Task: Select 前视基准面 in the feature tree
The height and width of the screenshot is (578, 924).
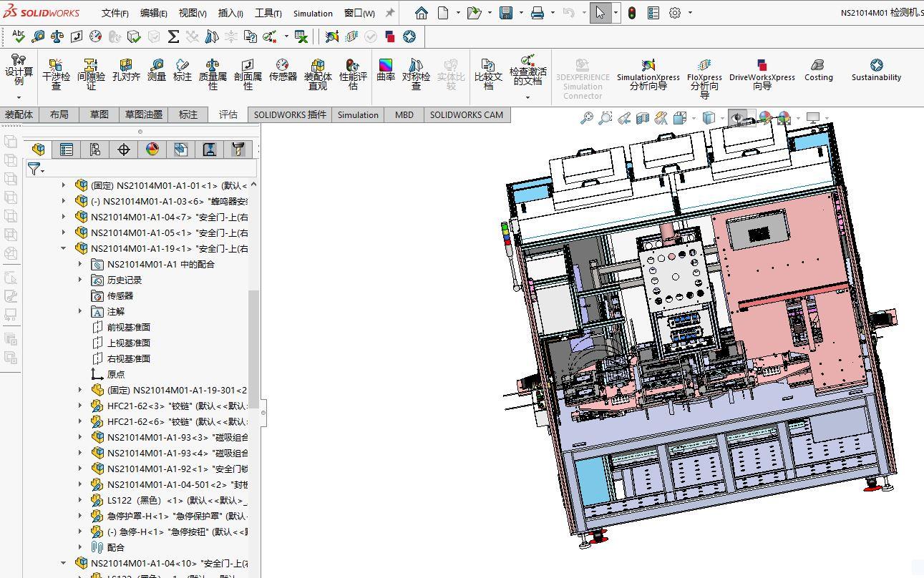Action: point(128,327)
